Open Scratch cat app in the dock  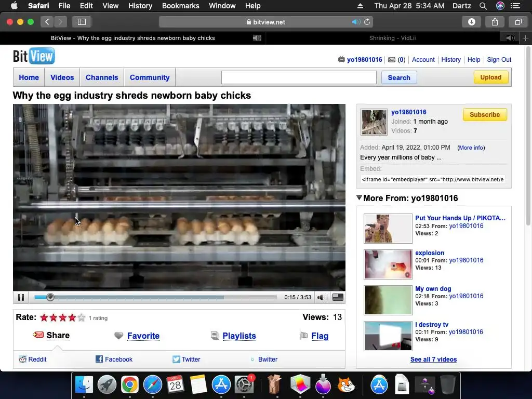click(346, 385)
